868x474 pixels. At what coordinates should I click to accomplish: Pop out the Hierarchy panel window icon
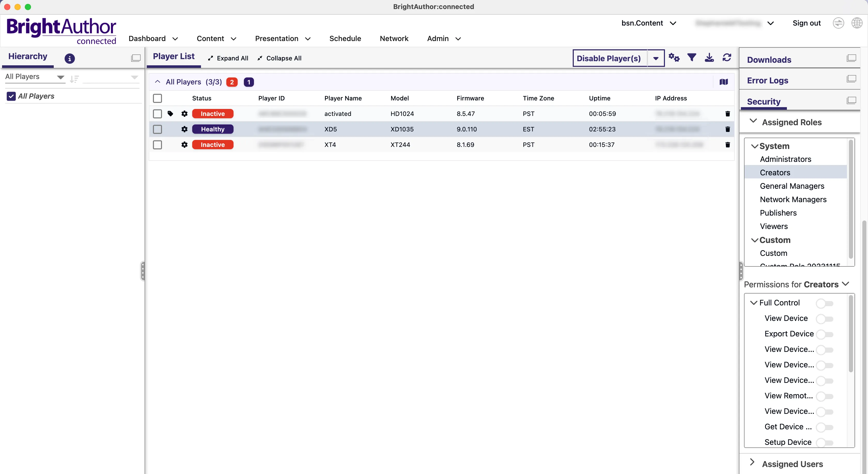(x=136, y=58)
